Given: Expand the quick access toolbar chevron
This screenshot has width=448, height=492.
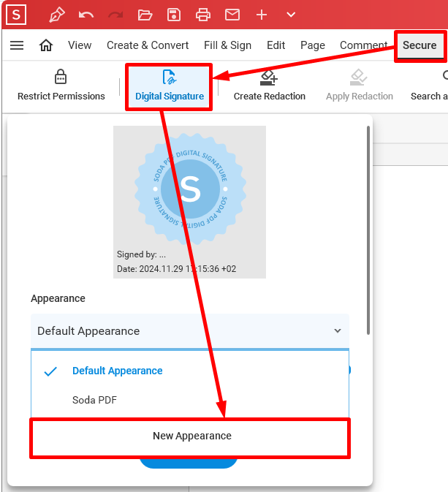Looking at the screenshot, I should tap(291, 15).
